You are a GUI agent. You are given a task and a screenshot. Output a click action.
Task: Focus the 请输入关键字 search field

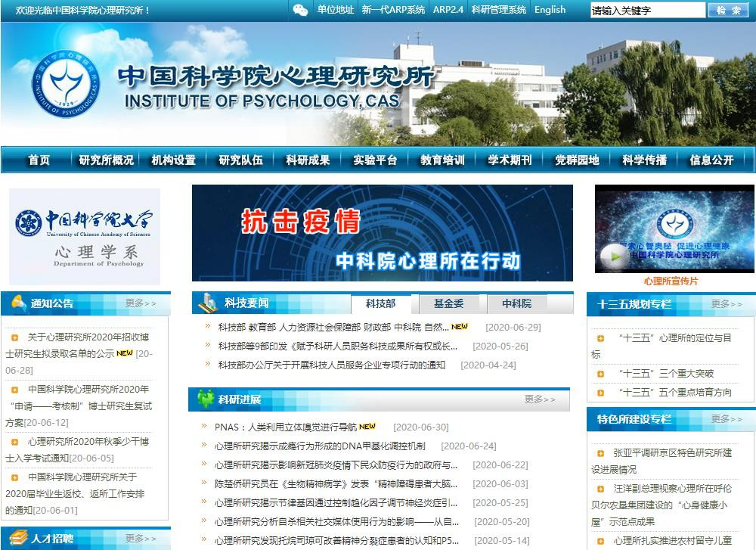648,10
